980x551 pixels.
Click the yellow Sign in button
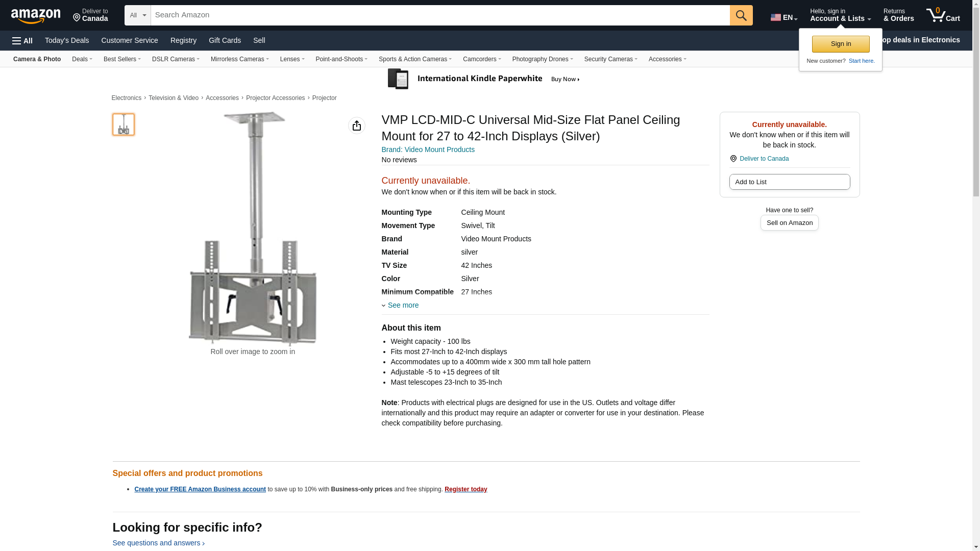(x=841, y=44)
